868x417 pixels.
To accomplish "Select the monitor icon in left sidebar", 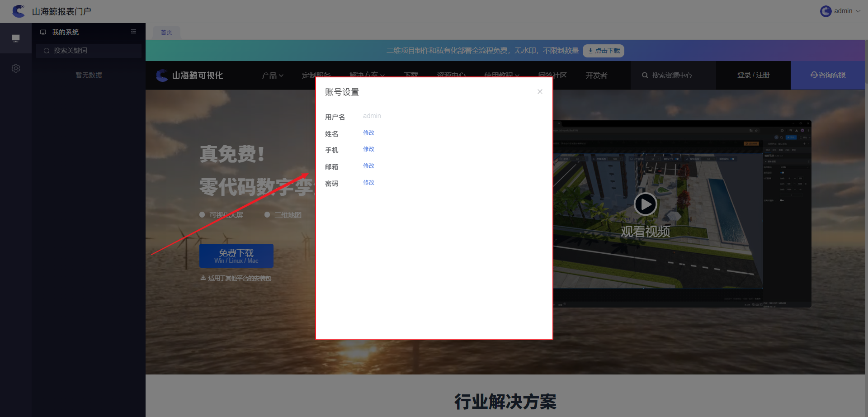I will click(16, 38).
